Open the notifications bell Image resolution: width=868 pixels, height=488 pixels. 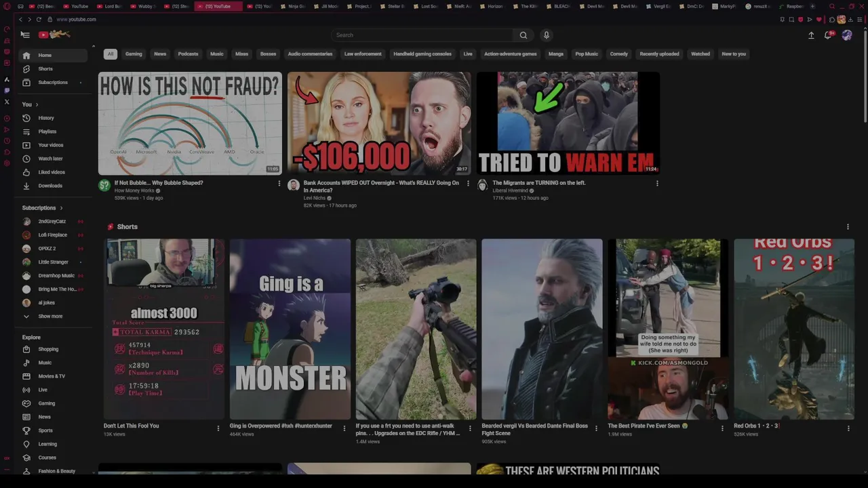pos(828,35)
